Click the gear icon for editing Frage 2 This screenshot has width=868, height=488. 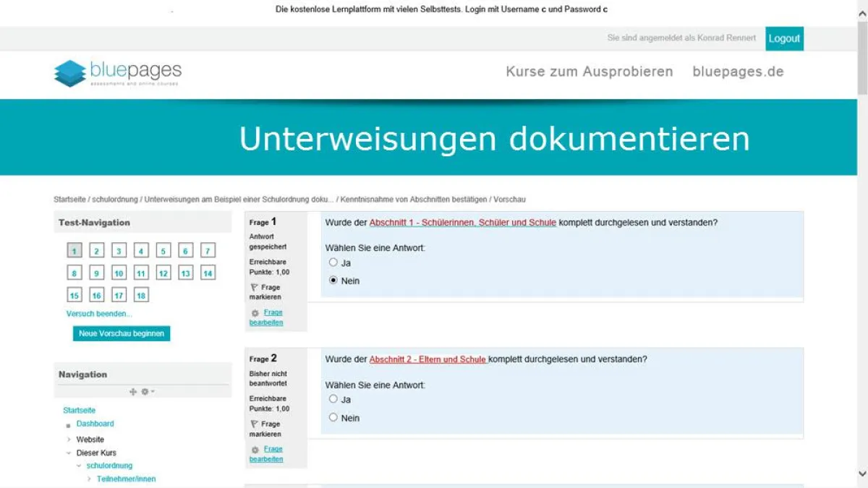(x=255, y=449)
